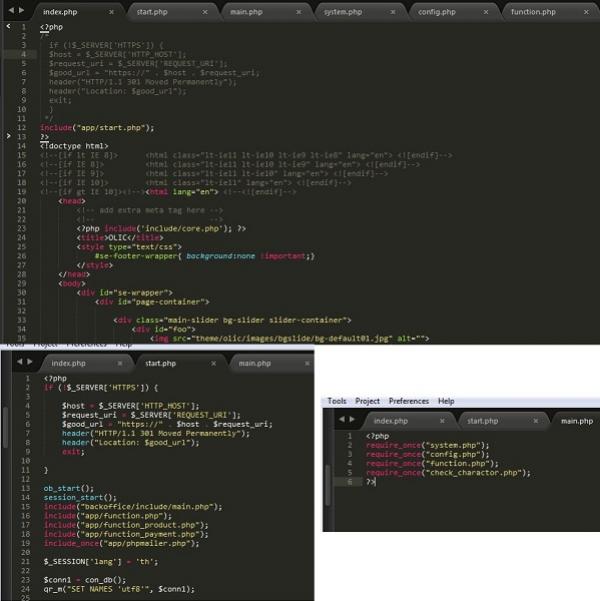
Task: Click require_once("system.php") line in main.php
Action: point(427,446)
